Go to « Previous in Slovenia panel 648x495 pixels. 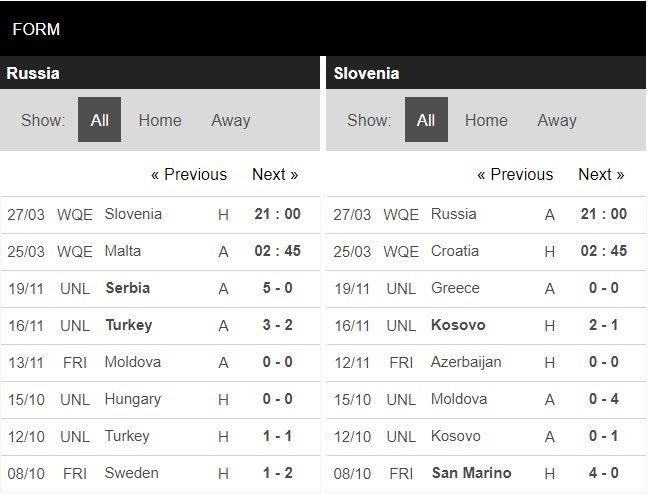pyautogui.click(x=514, y=174)
